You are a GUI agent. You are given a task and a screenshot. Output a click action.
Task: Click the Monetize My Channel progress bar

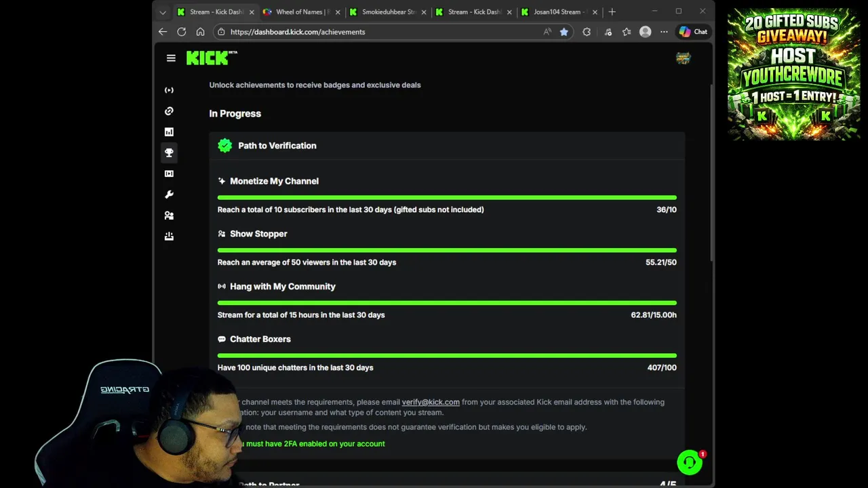coord(447,197)
